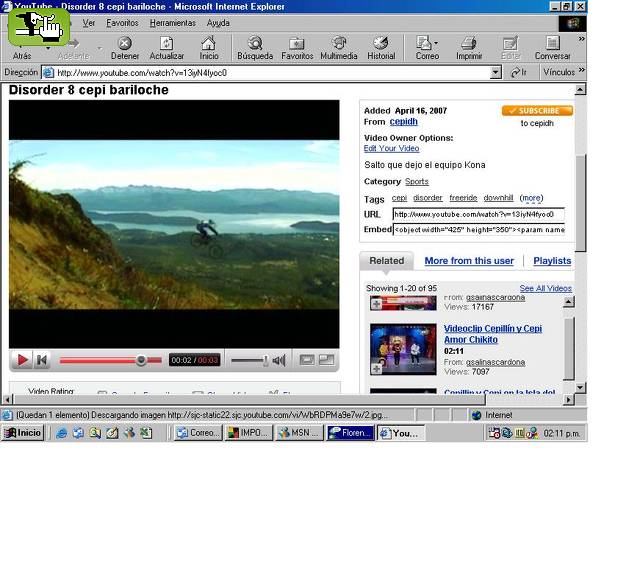Open Favoritos toolbar panel

coord(297,48)
